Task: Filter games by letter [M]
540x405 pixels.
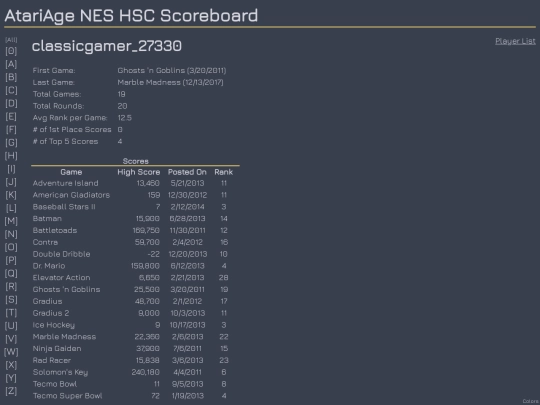Action: coord(11,221)
